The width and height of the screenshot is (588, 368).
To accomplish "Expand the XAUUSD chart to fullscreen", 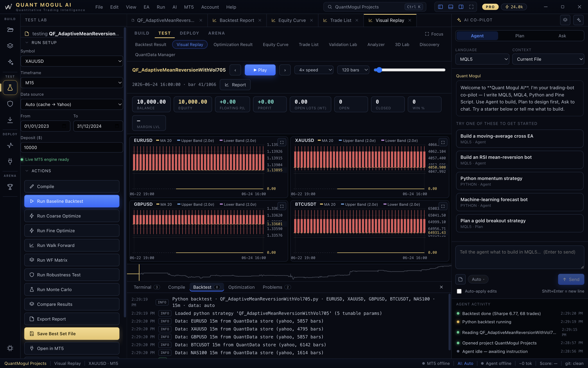I will pos(443,142).
